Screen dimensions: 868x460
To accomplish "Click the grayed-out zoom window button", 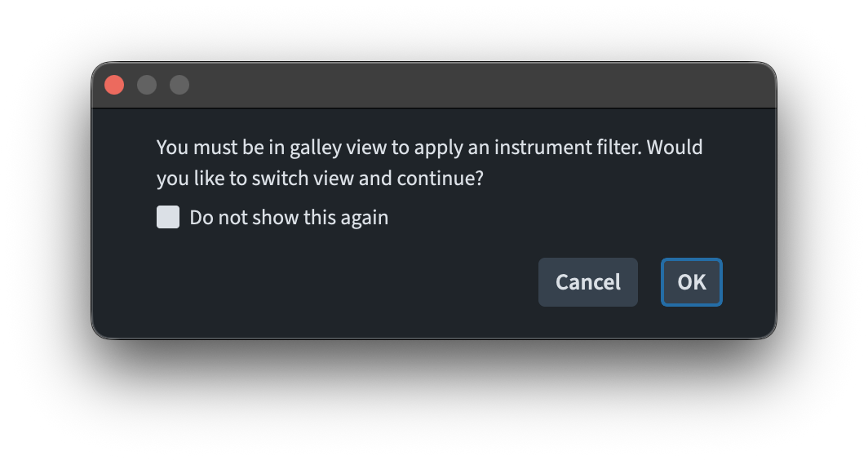I will [x=179, y=85].
